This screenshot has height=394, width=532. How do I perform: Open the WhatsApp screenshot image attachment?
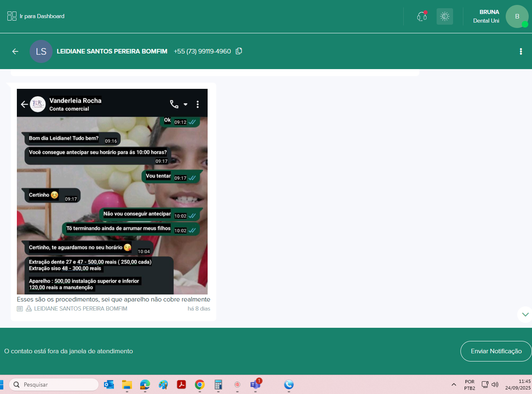[x=112, y=192]
